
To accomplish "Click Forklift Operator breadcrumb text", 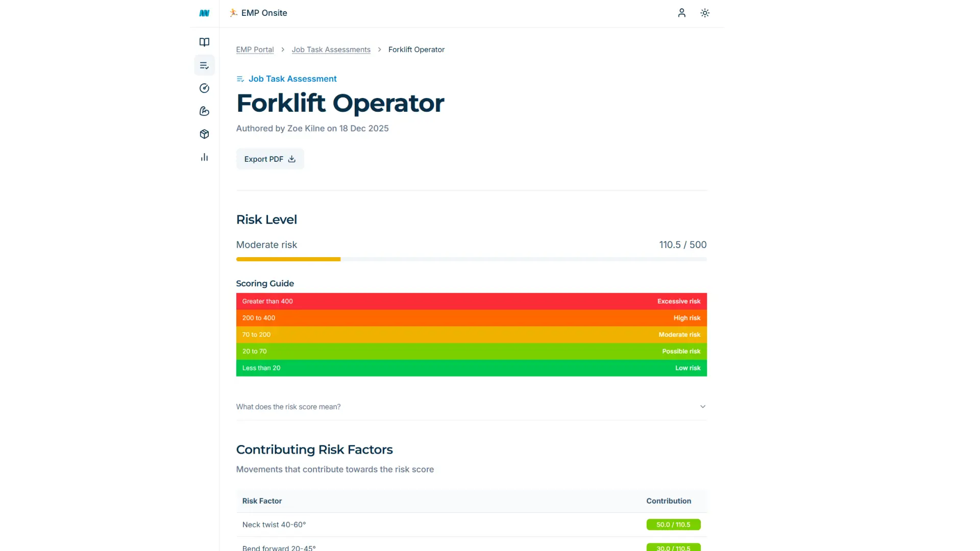I will 416,49.
